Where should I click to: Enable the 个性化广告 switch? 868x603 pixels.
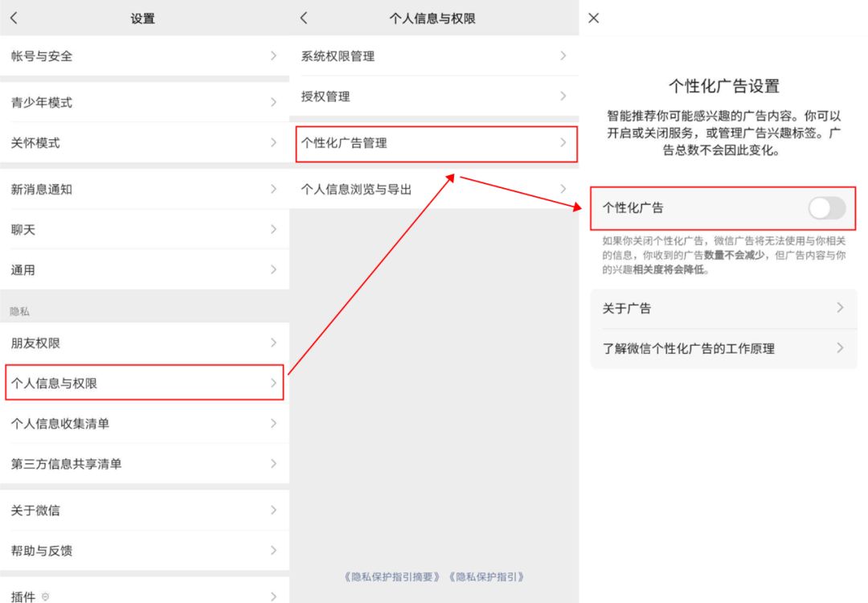(x=827, y=208)
